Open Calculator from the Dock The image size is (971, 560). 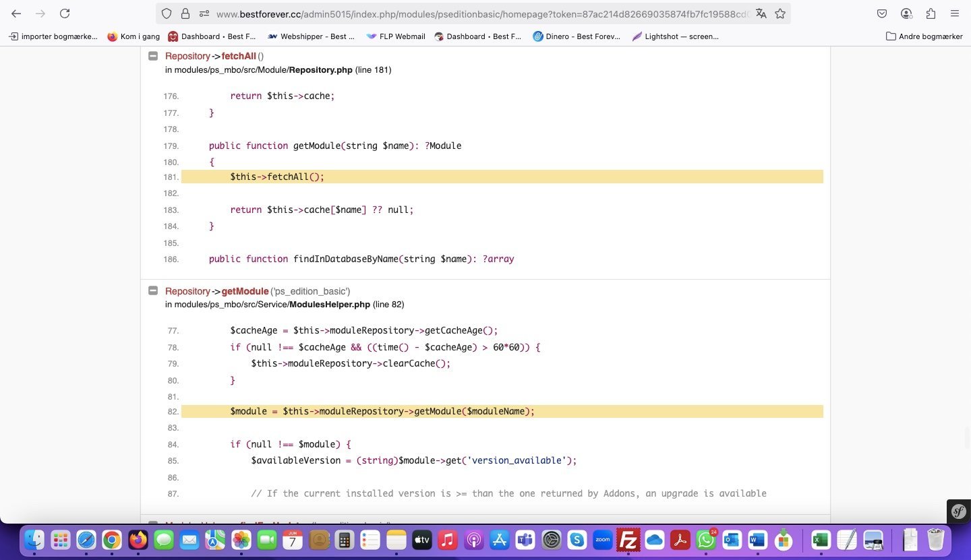point(345,540)
